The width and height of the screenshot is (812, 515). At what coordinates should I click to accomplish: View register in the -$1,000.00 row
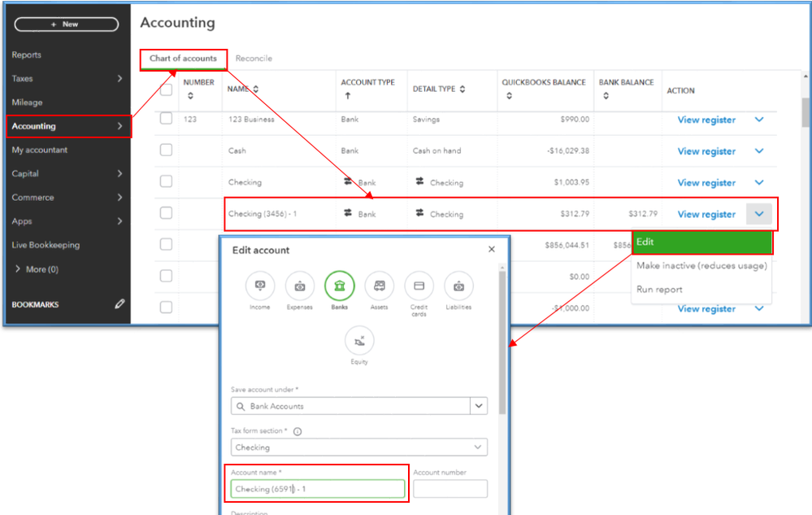706,309
